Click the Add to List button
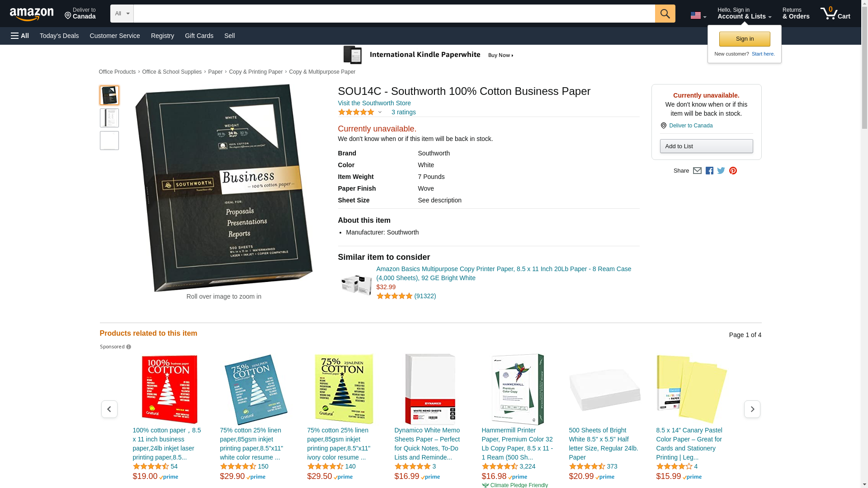This screenshot has height=488, width=868. [706, 146]
